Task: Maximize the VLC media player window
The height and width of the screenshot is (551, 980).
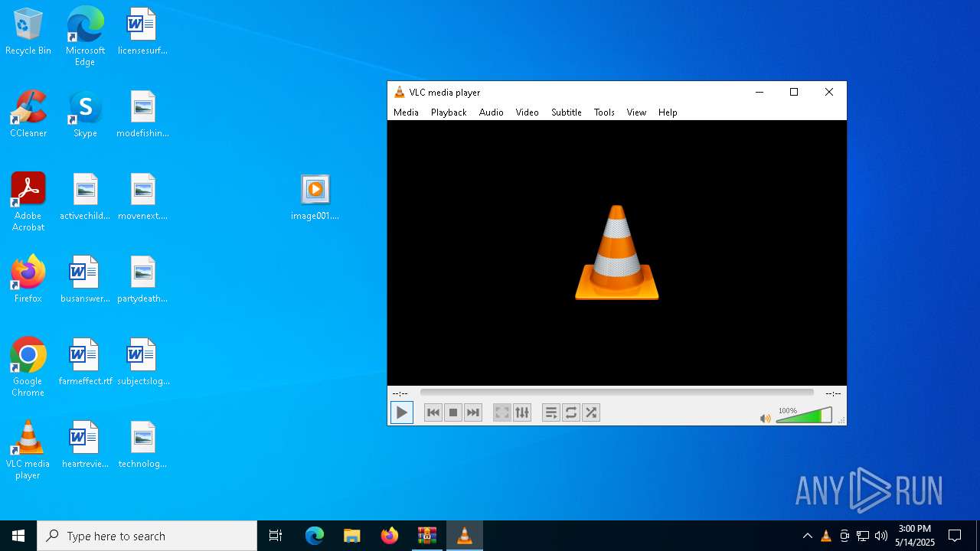Action: click(794, 92)
